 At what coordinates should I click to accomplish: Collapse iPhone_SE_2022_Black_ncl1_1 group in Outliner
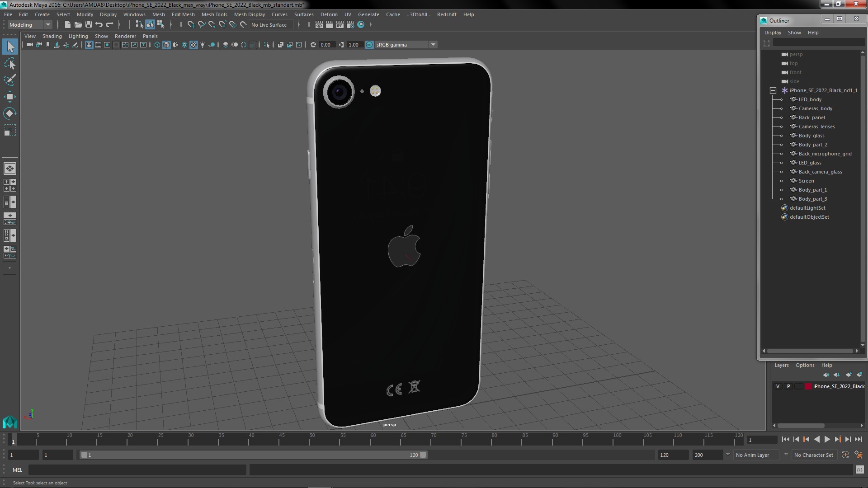click(x=773, y=90)
